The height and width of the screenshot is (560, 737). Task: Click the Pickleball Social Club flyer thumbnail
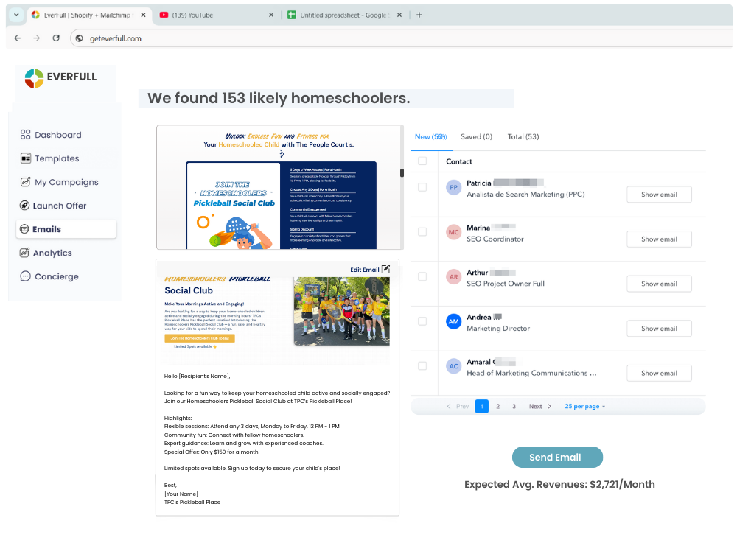pos(281,206)
